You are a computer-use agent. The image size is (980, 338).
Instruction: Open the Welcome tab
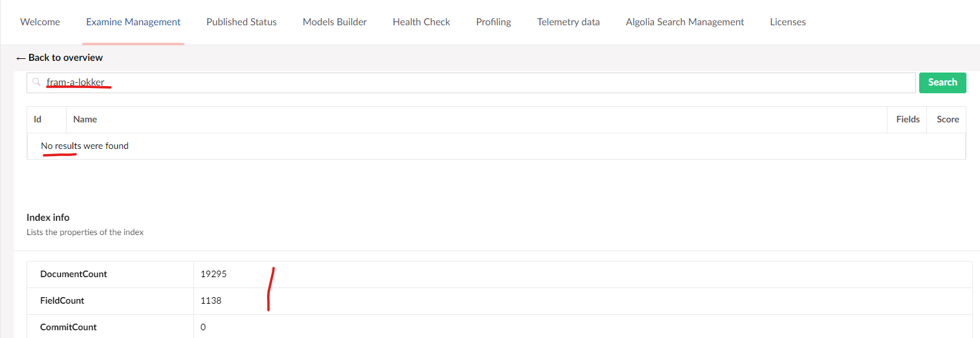[x=40, y=22]
